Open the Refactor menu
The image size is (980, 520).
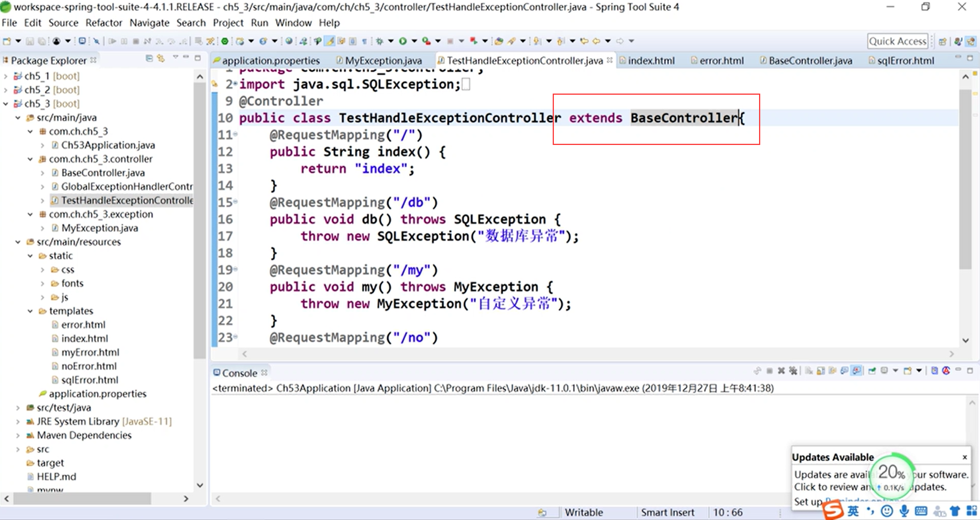[104, 23]
